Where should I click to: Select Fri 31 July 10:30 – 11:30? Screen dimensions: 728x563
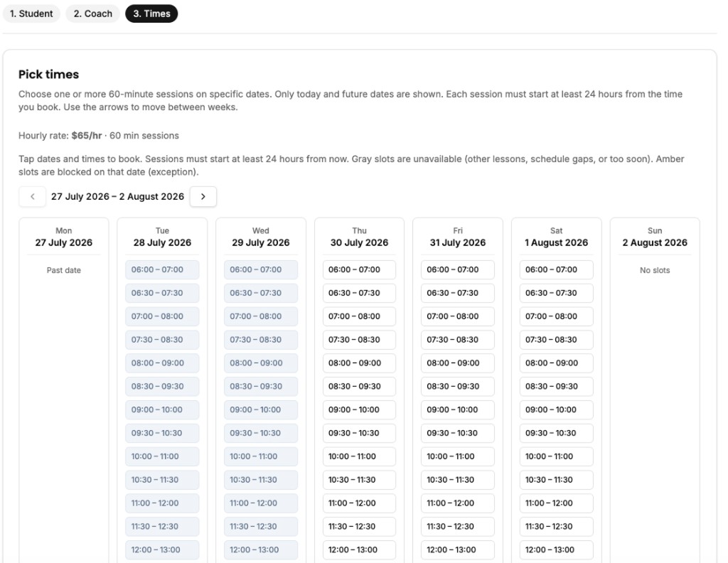(x=458, y=480)
